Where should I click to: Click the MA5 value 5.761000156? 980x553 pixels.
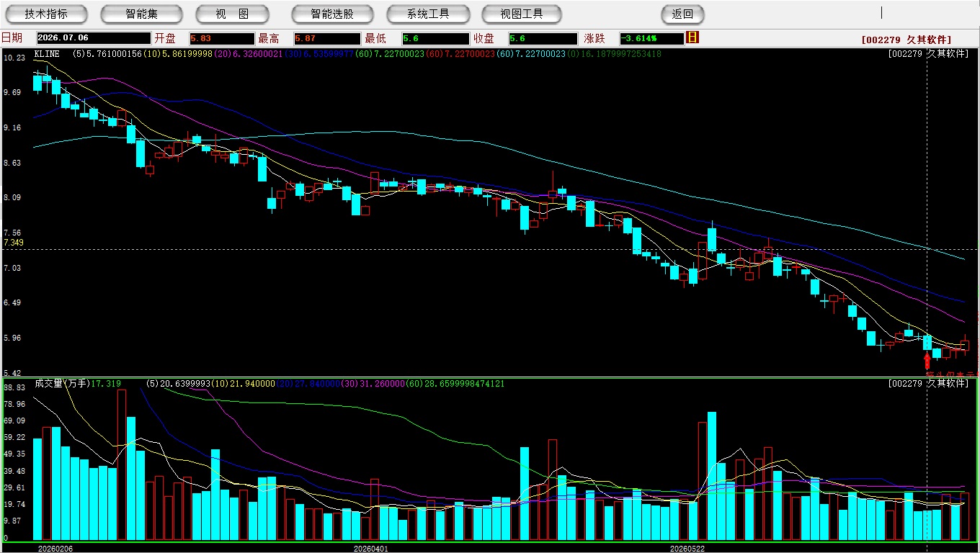pos(115,54)
